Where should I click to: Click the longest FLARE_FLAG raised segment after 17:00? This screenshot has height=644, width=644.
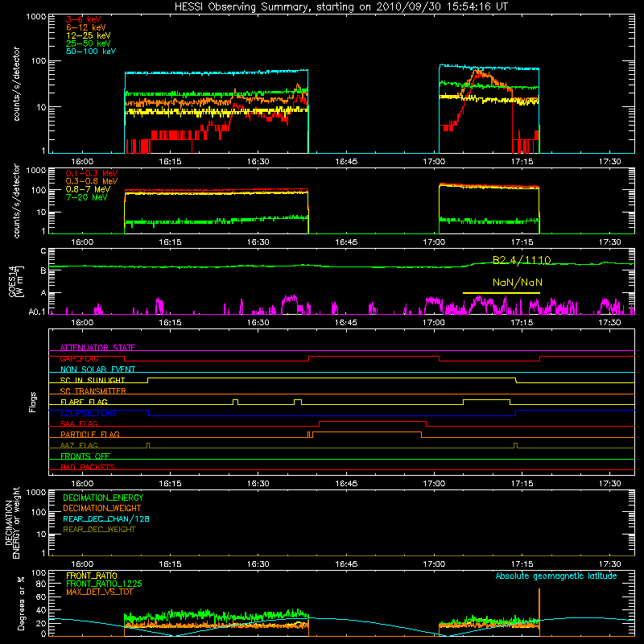486,399
